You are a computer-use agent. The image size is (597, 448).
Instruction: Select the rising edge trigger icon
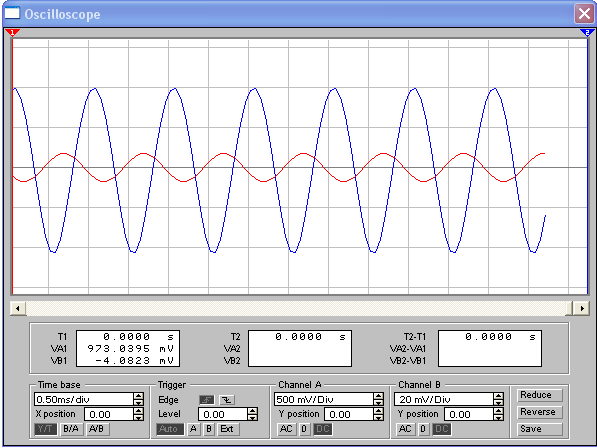click(207, 400)
